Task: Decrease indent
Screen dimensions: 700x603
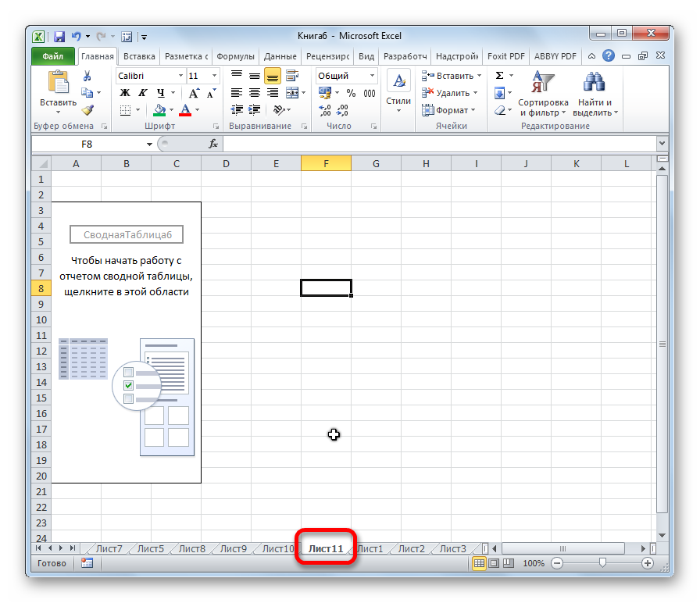Action: click(x=237, y=110)
